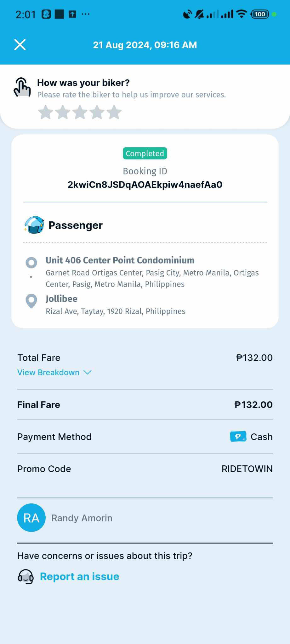Tap the Booking ID code text
This screenshot has height=644, width=290.
pyautogui.click(x=145, y=185)
